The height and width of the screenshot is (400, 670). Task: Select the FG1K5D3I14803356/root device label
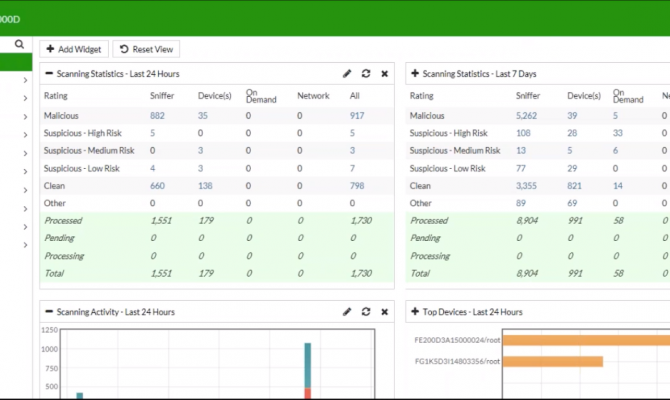[x=457, y=362]
